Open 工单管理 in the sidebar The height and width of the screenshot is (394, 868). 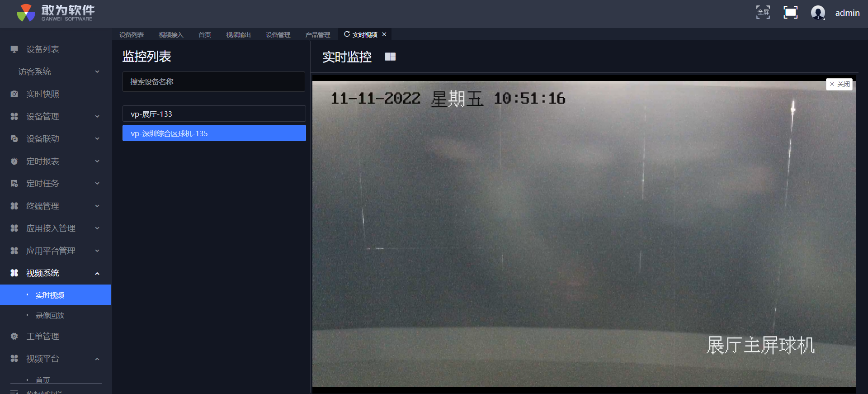[x=42, y=337]
